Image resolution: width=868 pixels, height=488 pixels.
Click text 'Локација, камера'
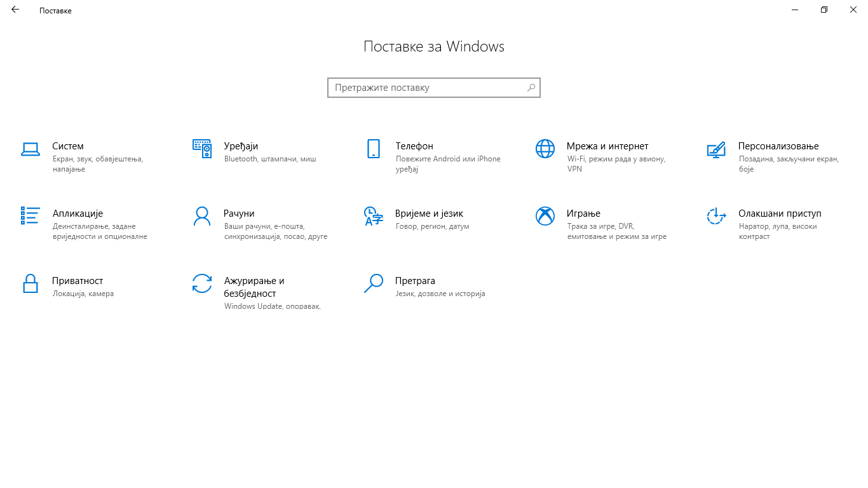(x=83, y=294)
